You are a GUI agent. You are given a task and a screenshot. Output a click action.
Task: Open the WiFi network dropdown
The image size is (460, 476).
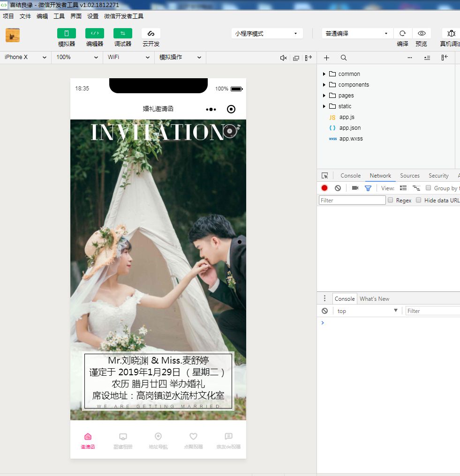[x=128, y=57]
